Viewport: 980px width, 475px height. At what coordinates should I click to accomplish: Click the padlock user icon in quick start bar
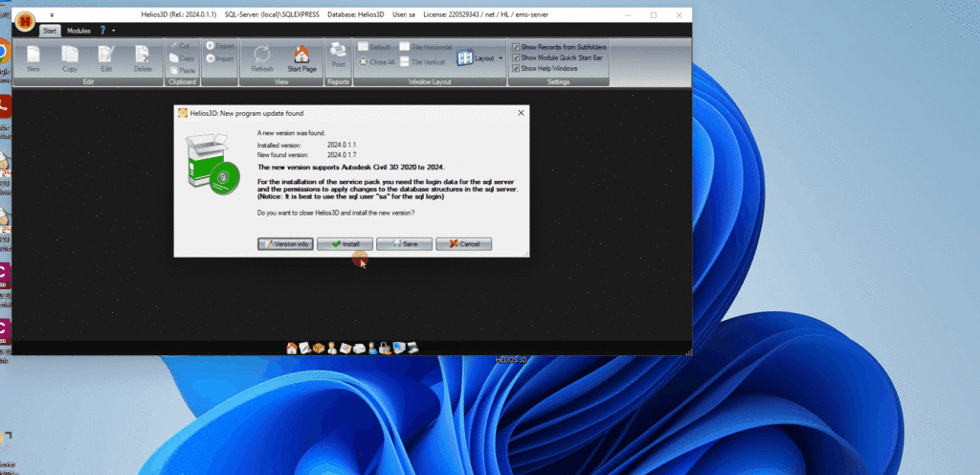[386, 349]
